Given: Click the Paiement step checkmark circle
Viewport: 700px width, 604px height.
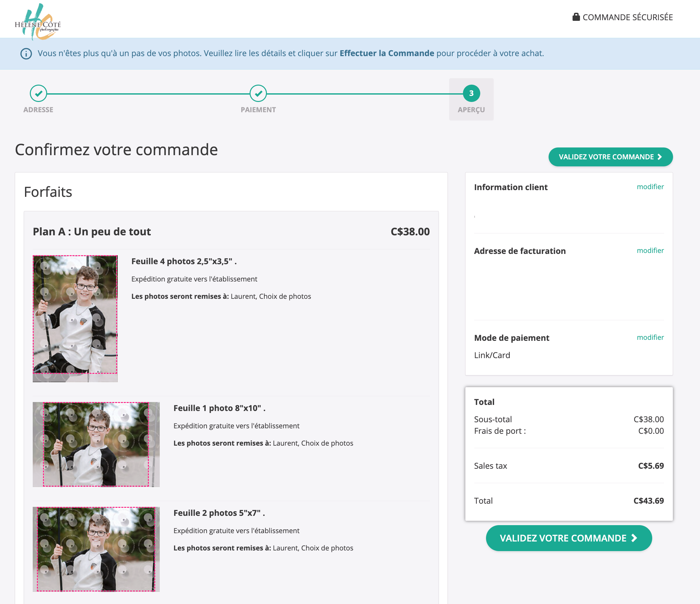Looking at the screenshot, I should pyautogui.click(x=258, y=93).
